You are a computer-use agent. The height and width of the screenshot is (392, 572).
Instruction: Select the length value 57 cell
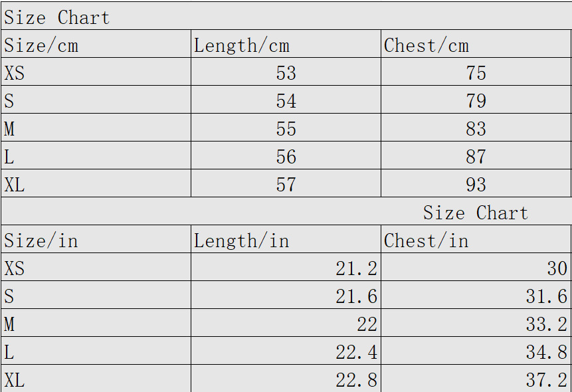[x=286, y=185]
